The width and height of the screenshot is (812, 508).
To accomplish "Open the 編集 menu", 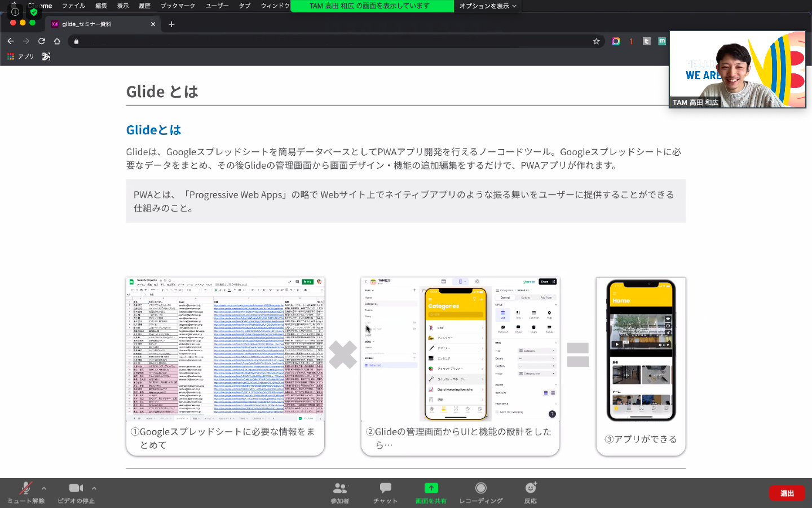I will coord(101,6).
